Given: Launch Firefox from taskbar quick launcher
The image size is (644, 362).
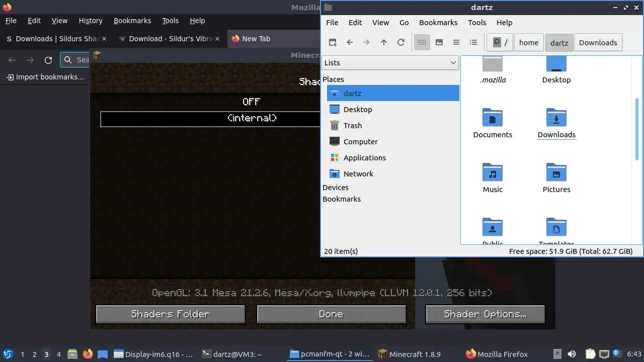Looking at the screenshot, I should (x=88, y=354).
